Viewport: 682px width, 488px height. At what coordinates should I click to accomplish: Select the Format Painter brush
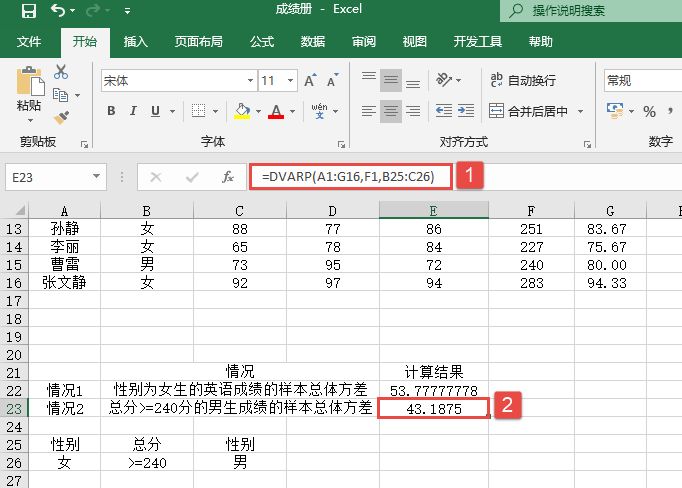tap(61, 117)
